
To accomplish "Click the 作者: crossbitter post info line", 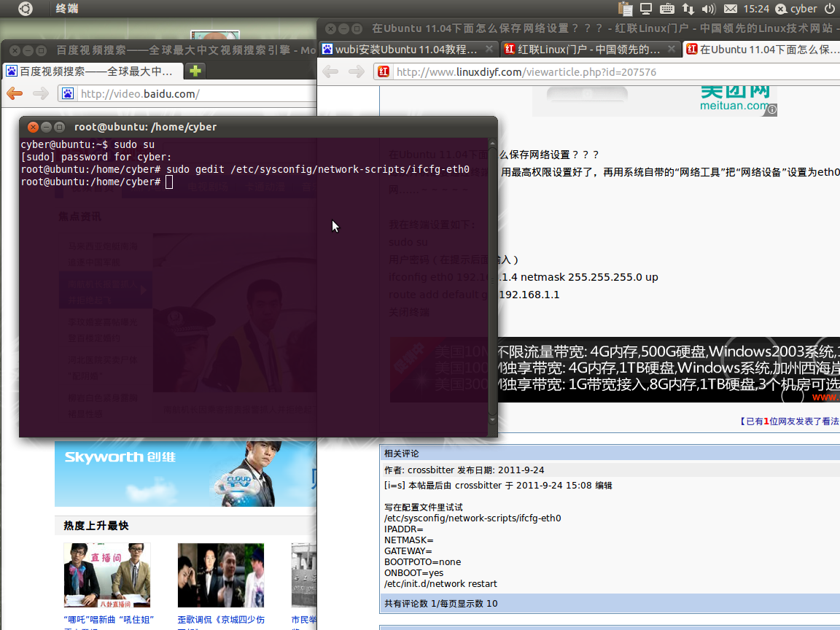I will tap(464, 470).
